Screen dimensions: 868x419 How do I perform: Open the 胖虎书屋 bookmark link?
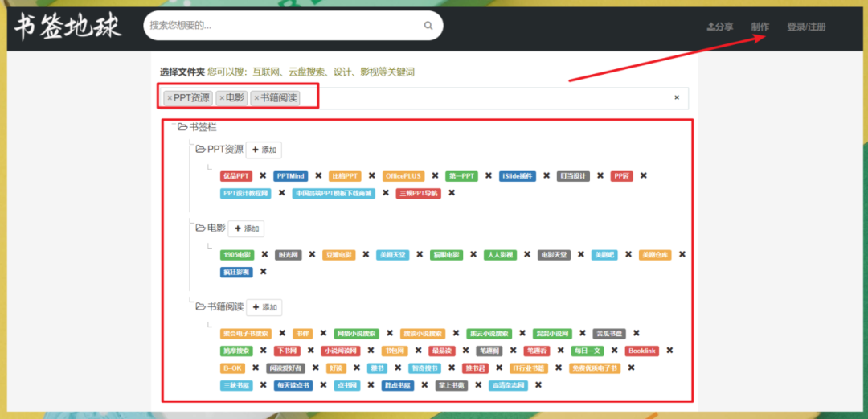coord(398,385)
